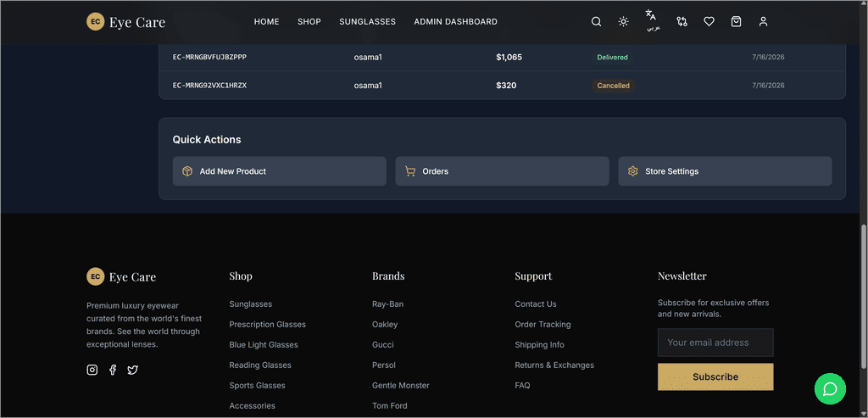
Task: Open the Prescription Glasses footer link
Action: [x=267, y=325]
